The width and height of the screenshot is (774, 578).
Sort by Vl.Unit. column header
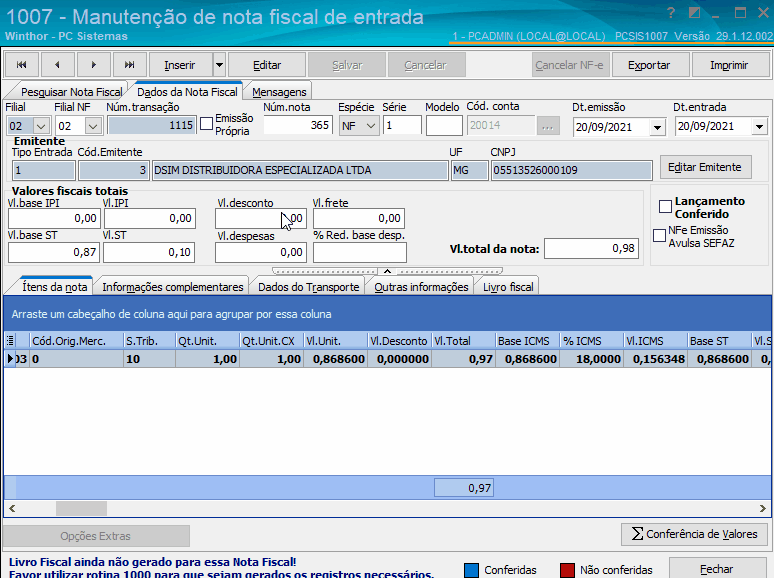(x=335, y=341)
